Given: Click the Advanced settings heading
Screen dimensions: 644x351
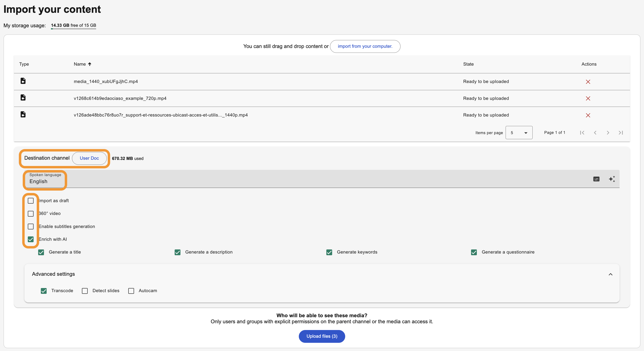Looking at the screenshot, I should (53, 274).
